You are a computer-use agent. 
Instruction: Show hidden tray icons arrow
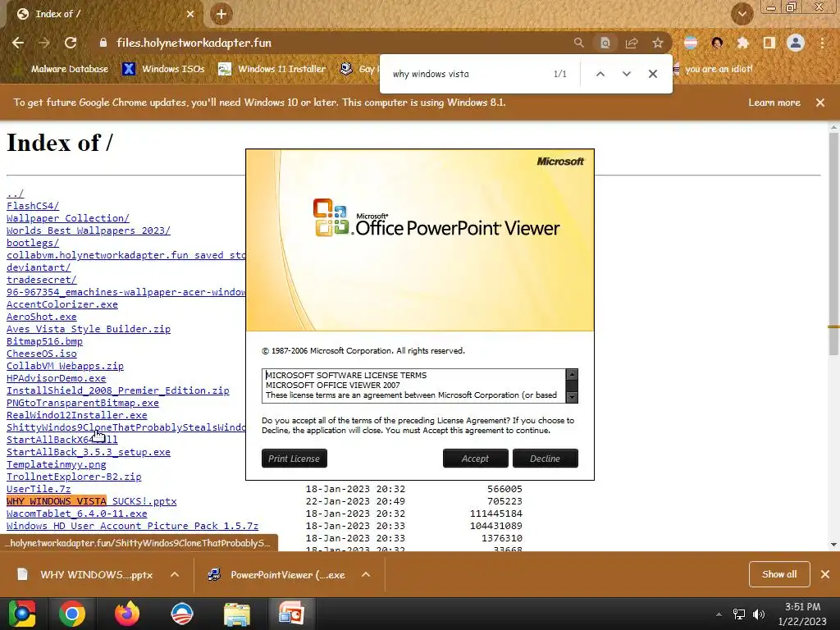click(x=719, y=614)
